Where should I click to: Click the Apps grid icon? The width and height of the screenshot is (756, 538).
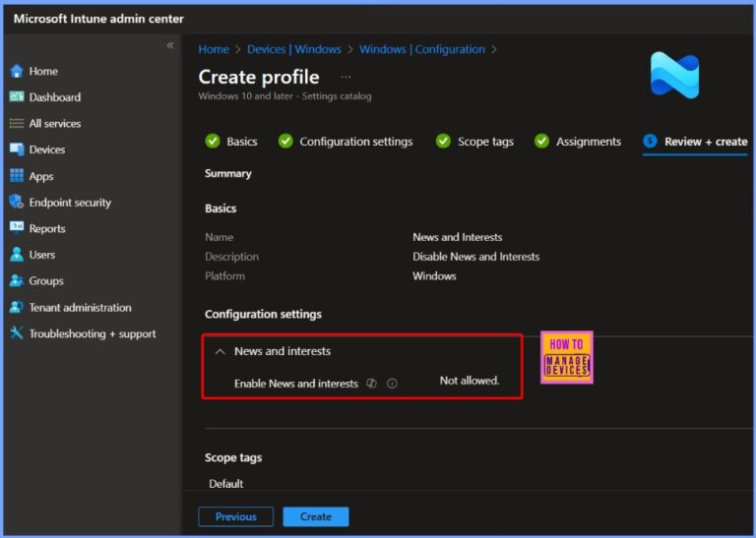[x=17, y=176]
